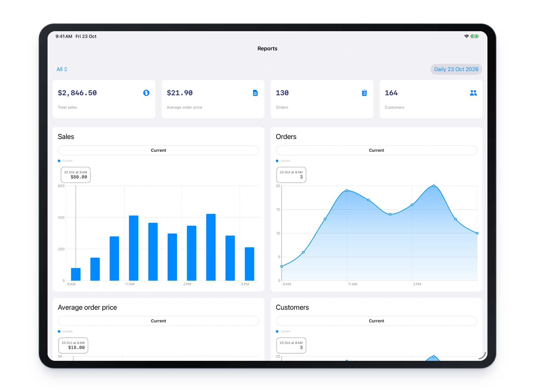This screenshot has height=392, width=535.
Task: Toggle Current legend dot in Orders chart
Action: pyautogui.click(x=277, y=161)
